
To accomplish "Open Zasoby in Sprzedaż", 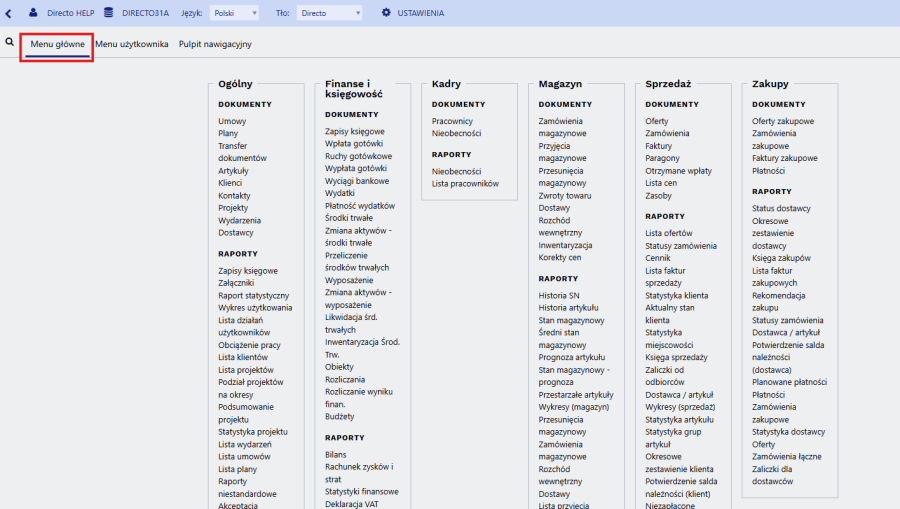I will click(658, 196).
